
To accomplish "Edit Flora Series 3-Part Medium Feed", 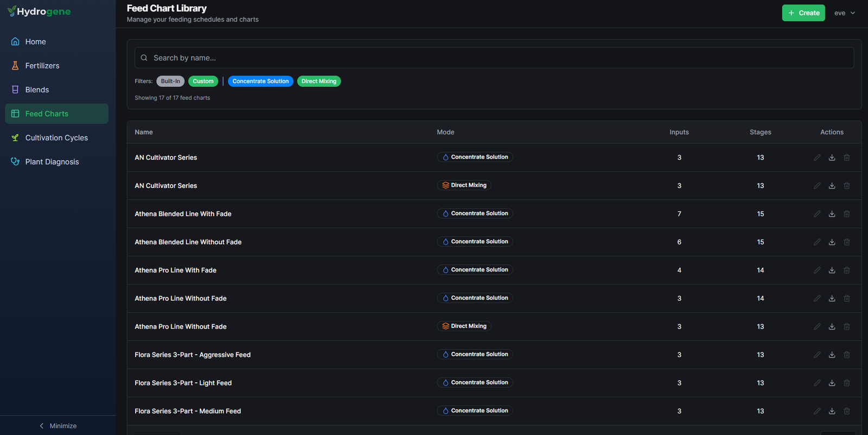I will pos(817,412).
